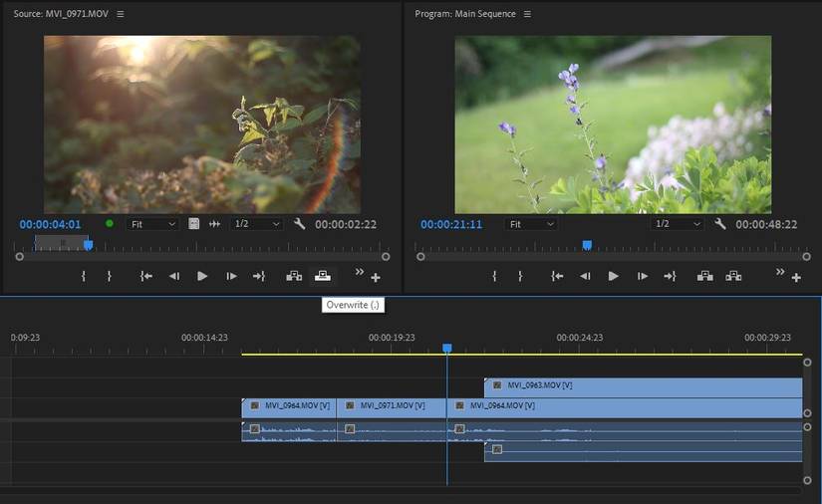Step forward one frame in Program monitor

tap(643, 276)
